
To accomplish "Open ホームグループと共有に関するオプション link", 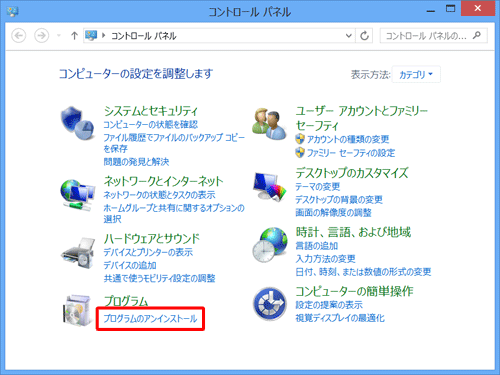I will pyautogui.click(x=174, y=213).
